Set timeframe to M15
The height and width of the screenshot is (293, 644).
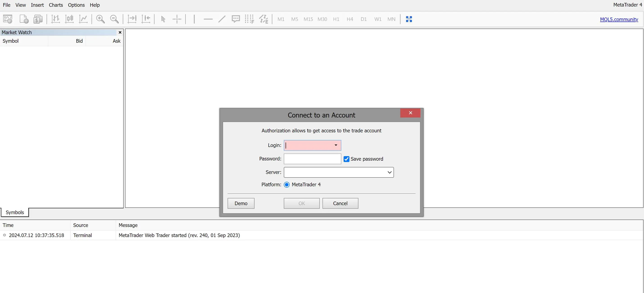point(308,19)
